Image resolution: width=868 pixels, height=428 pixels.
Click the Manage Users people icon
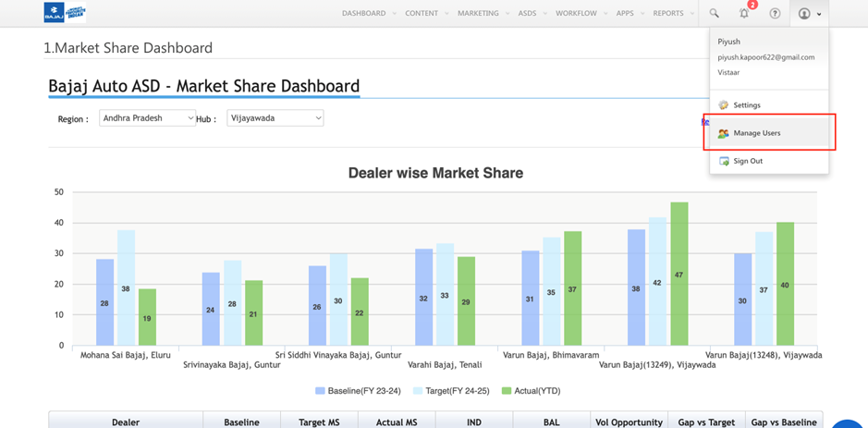click(724, 133)
